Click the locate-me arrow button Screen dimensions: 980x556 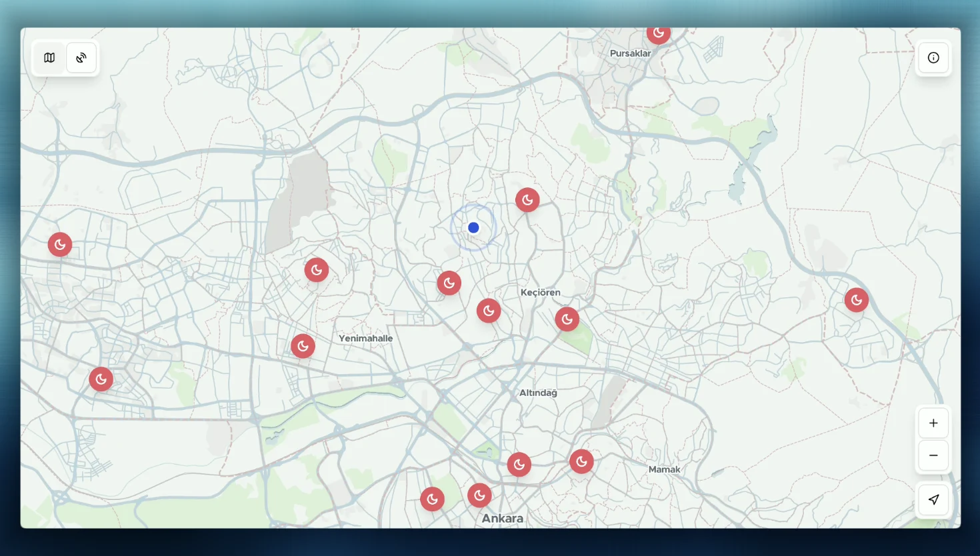933,499
